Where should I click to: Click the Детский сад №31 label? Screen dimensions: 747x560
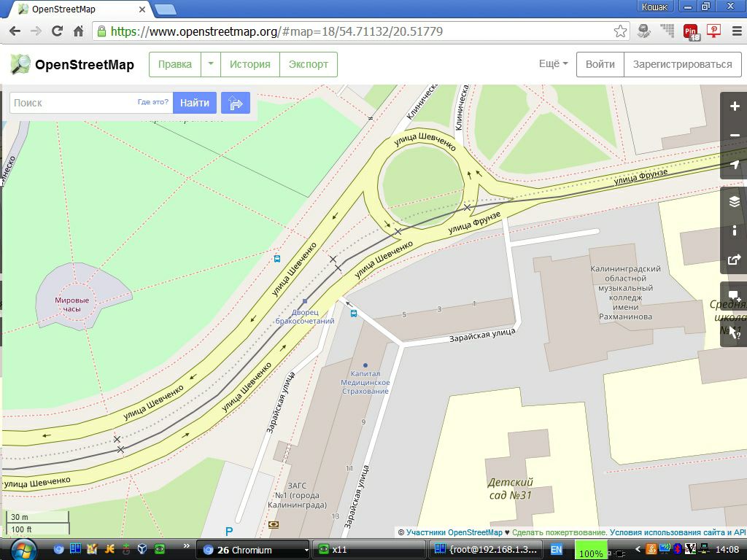coord(510,489)
